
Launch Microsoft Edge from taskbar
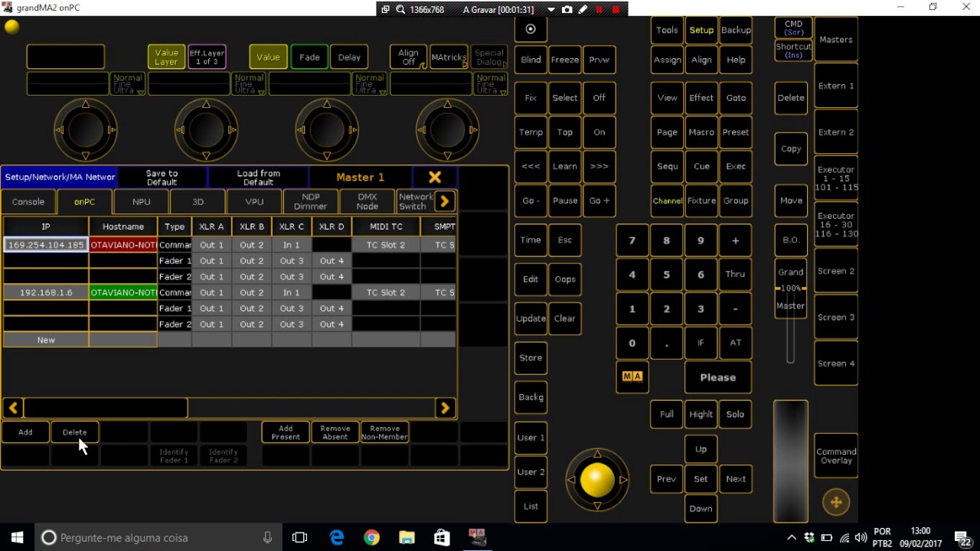tap(337, 537)
